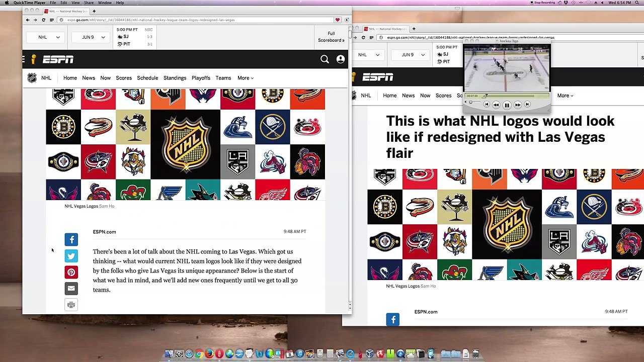Open Scores in the right window nav
644x362 pixels.
443,96
